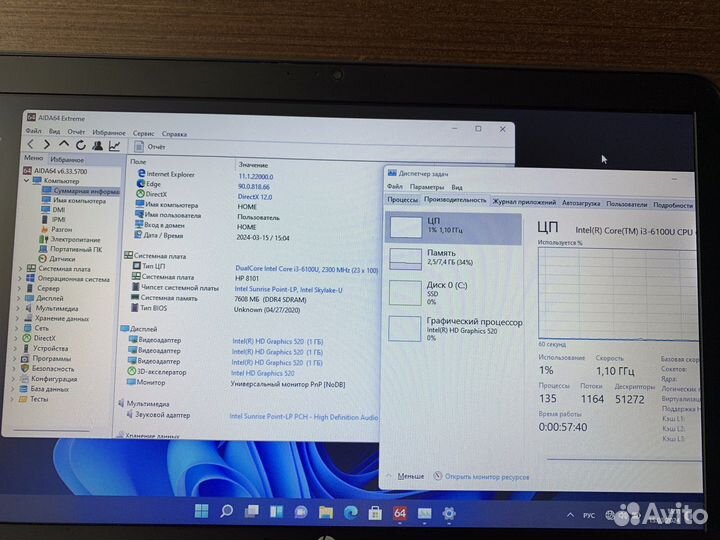Open File Explorer from the taskbar
The image size is (720, 540).
[x=326, y=512]
